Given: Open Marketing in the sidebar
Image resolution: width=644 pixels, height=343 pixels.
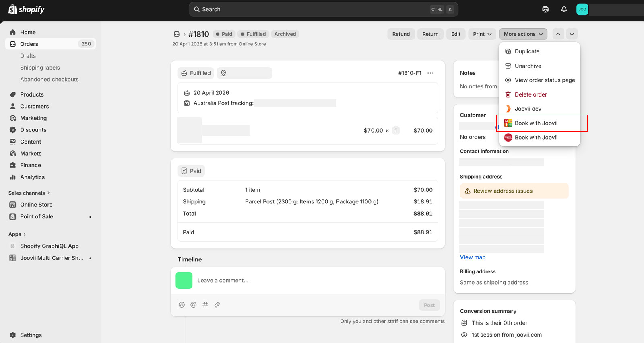Looking at the screenshot, I should (50, 118).
